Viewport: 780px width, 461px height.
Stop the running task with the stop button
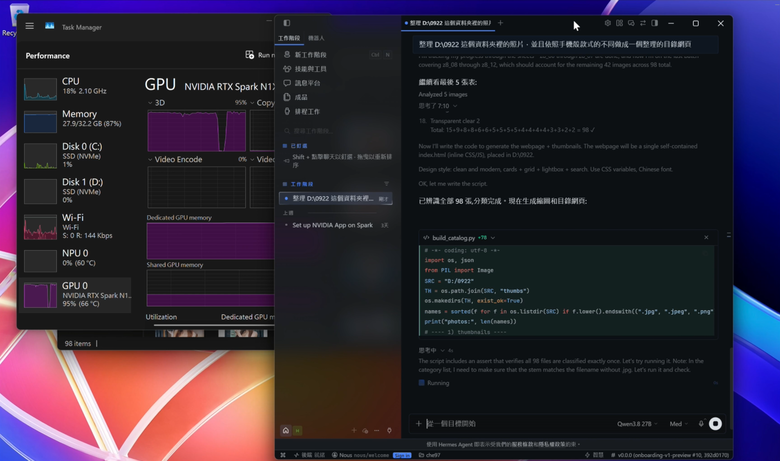(x=715, y=424)
